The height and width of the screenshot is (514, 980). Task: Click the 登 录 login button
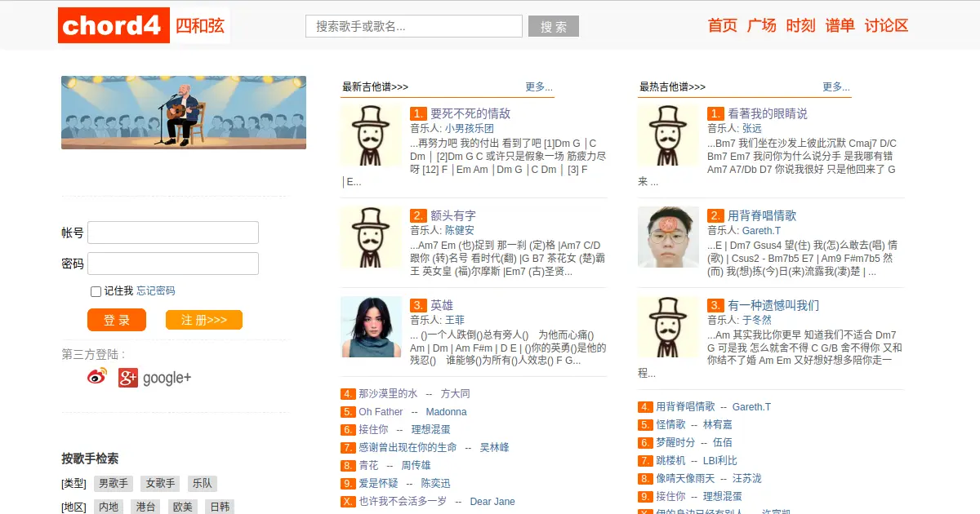[117, 320]
